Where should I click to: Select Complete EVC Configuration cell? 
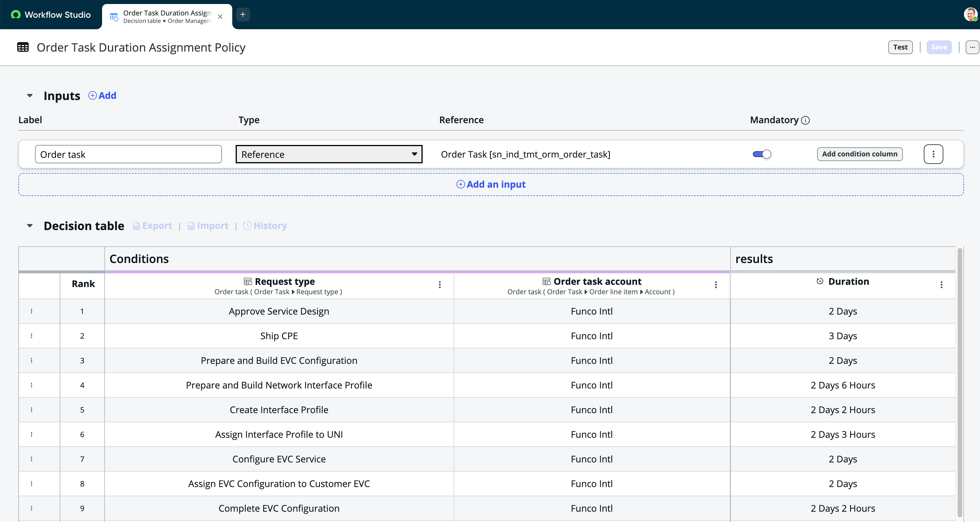[x=279, y=508]
